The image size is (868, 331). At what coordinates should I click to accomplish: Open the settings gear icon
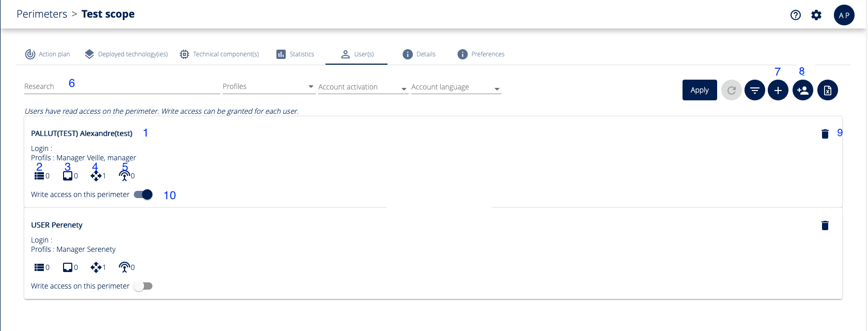tap(816, 15)
